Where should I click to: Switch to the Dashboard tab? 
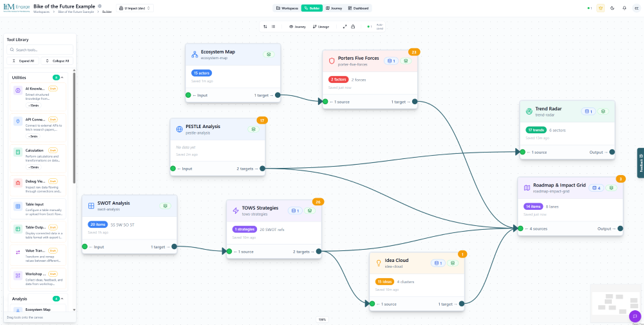point(357,8)
